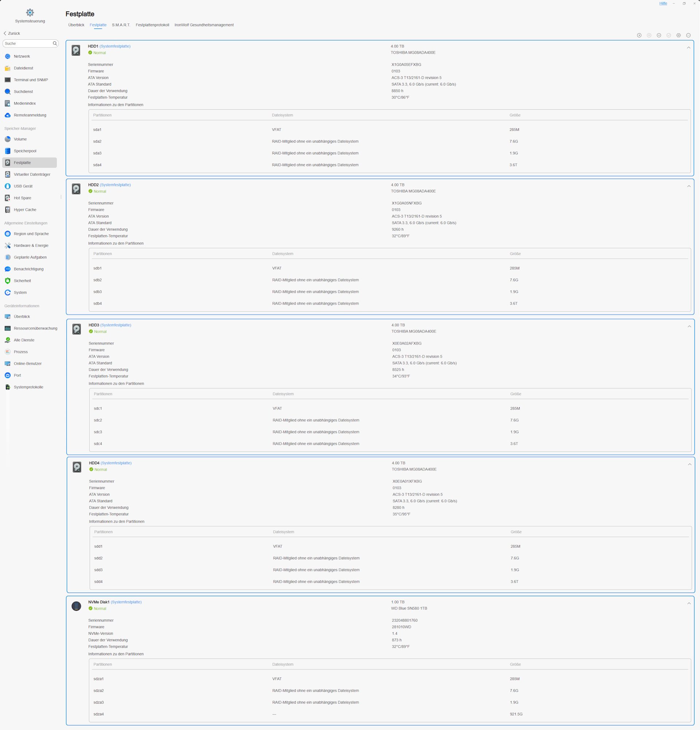Image resolution: width=700 pixels, height=730 pixels.
Task: Click the Suche input field
Action: click(27, 44)
